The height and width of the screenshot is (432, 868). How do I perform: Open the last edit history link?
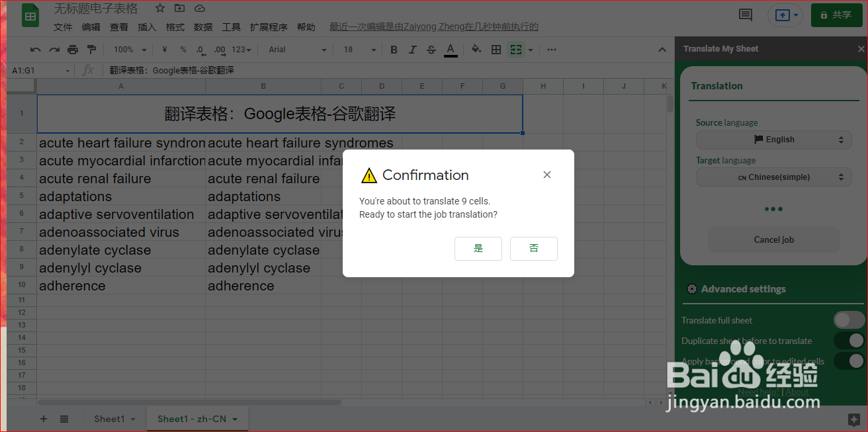click(434, 27)
